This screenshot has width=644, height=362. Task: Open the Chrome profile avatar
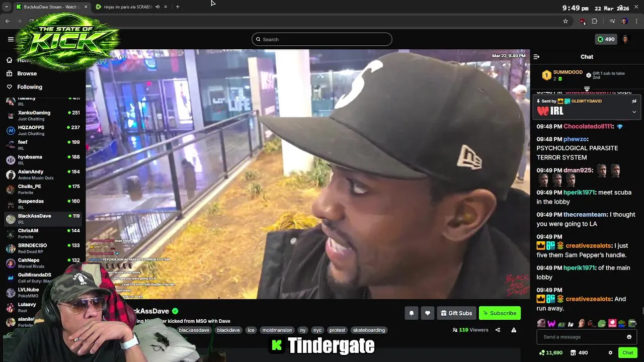click(x=624, y=21)
